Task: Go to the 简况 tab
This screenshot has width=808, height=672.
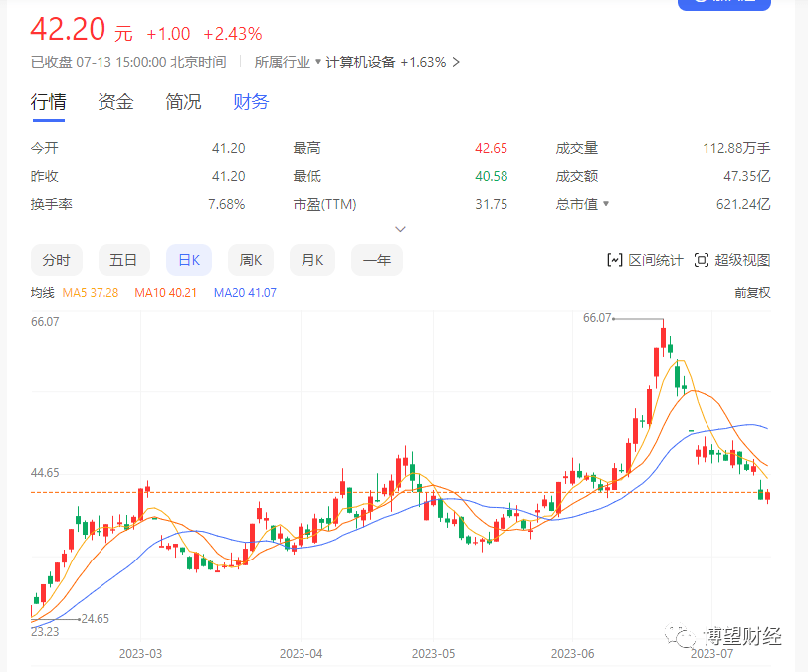Action: (183, 102)
